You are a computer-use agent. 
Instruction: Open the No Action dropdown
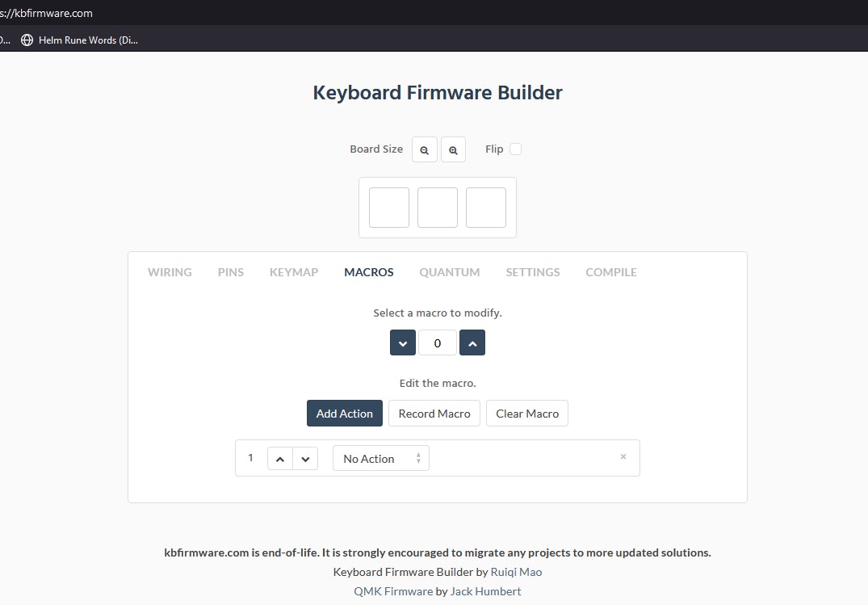point(380,459)
